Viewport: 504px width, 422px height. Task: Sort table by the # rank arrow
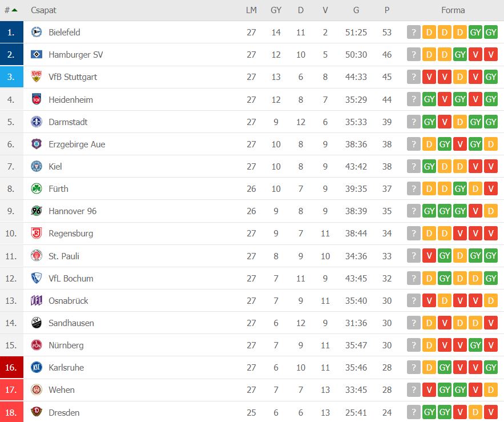coord(11,10)
